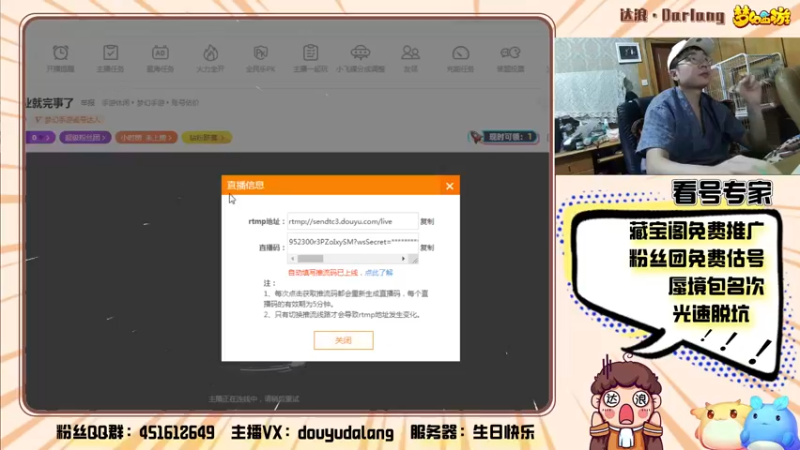800x450 pixels.
Task: Open the gauge speedometer task icon
Action: (460, 58)
